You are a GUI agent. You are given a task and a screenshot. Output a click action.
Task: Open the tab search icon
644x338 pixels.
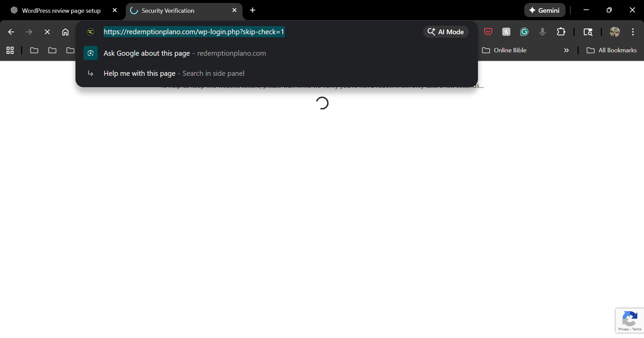click(x=588, y=32)
